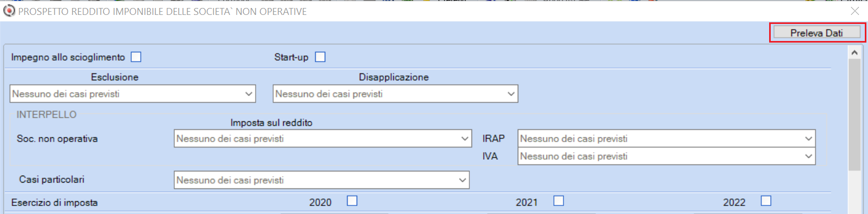868x214 pixels.
Task: Click the Casi particolari label
Action: (x=52, y=179)
